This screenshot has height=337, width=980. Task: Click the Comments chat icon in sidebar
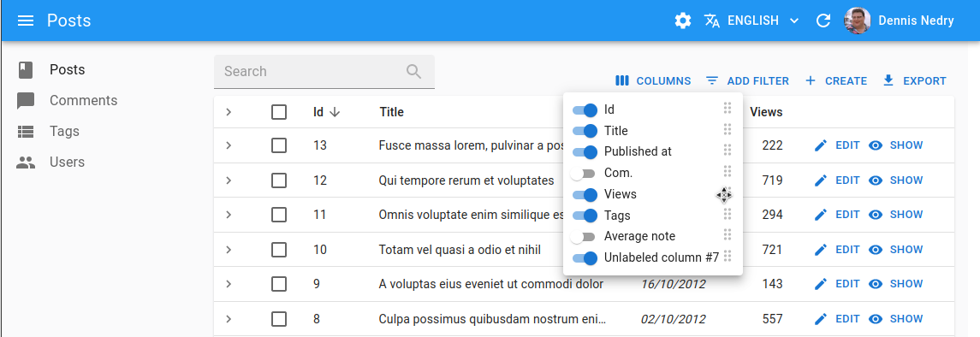click(25, 100)
